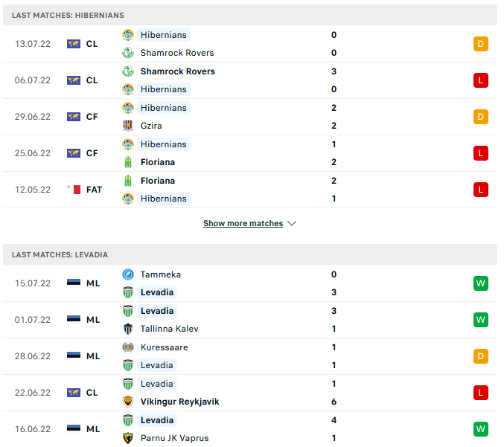Click the Last Matches: Levadia header
The image size is (504, 447).
coord(60,254)
